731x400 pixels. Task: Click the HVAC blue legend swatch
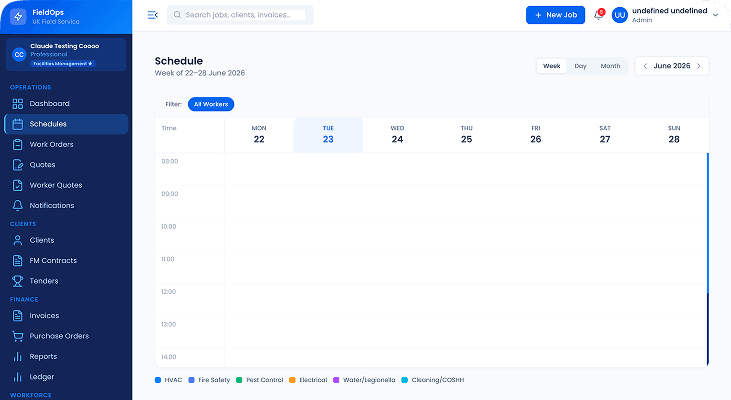pos(158,380)
